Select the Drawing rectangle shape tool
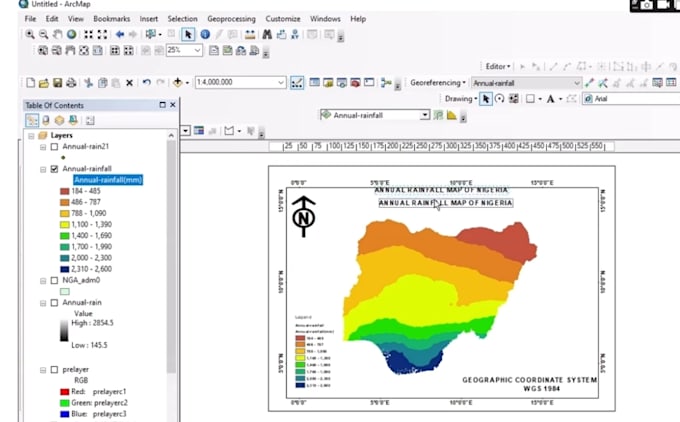The height and width of the screenshot is (422, 680). coord(530,99)
